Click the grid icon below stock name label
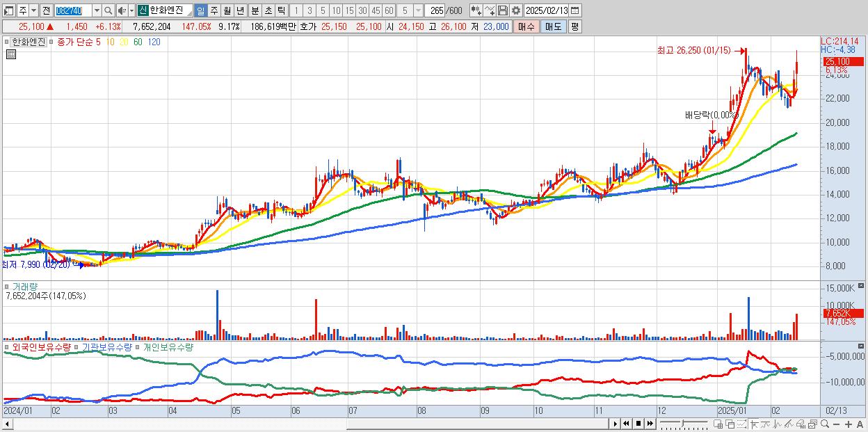This screenshot has width=868, height=432. pos(10,54)
